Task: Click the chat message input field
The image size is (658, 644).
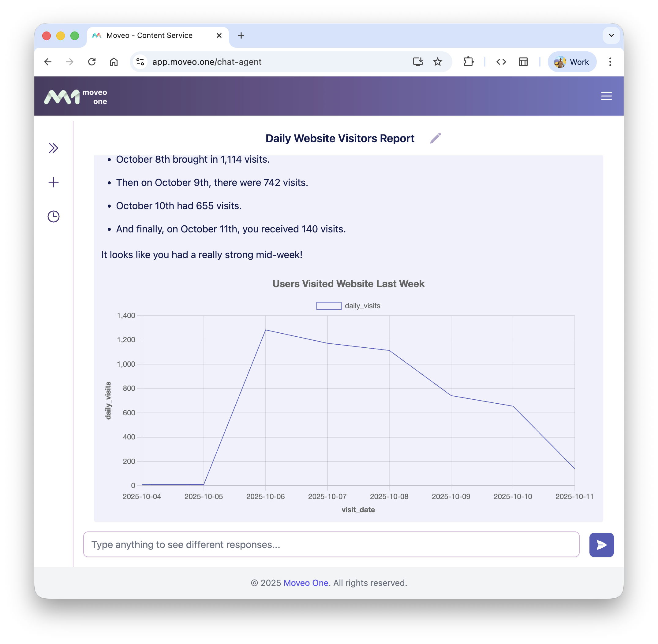Action: (331, 545)
